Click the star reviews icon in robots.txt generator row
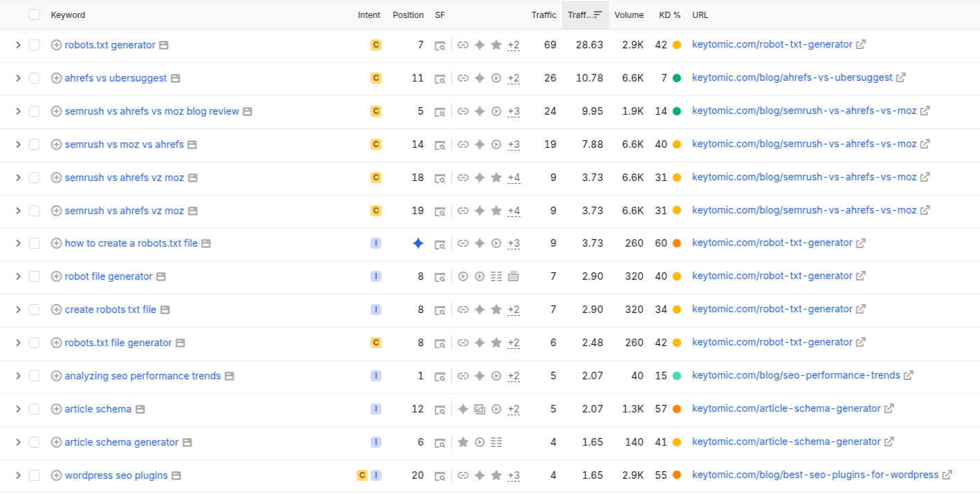 click(x=496, y=45)
